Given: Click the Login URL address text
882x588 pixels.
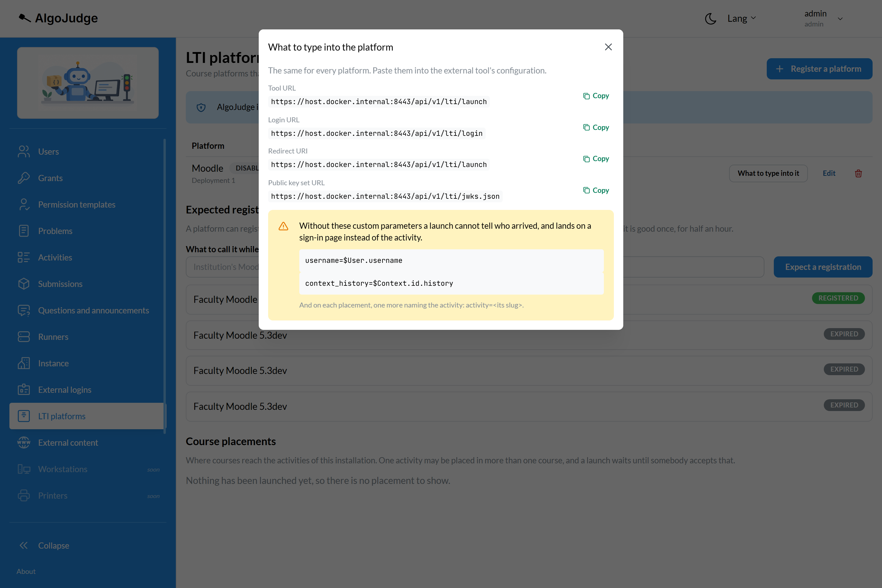Looking at the screenshot, I should tap(377, 133).
